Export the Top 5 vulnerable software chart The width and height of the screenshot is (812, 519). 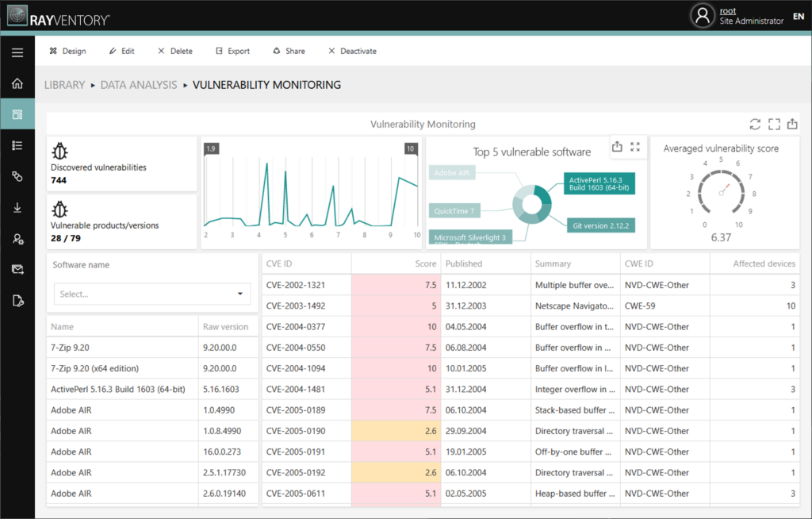617,147
